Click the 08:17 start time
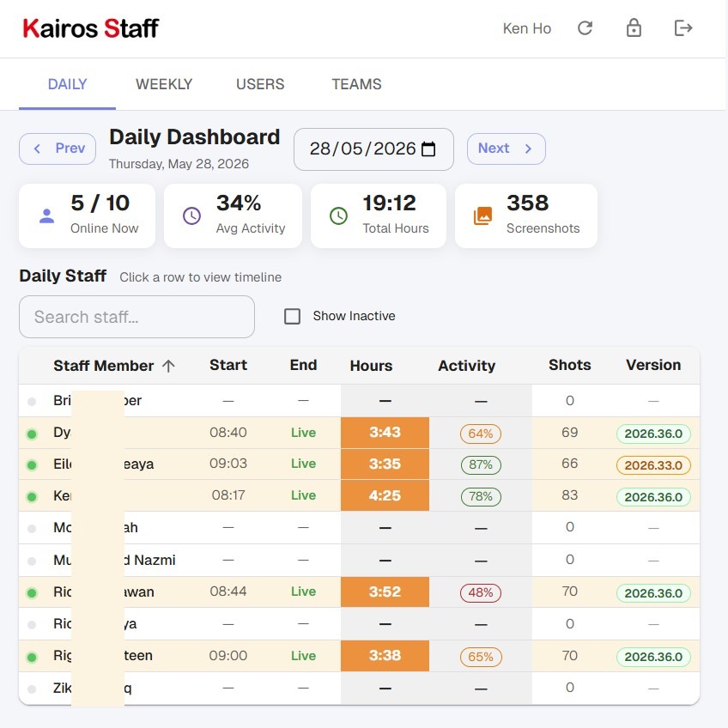 (x=228, y=495)
